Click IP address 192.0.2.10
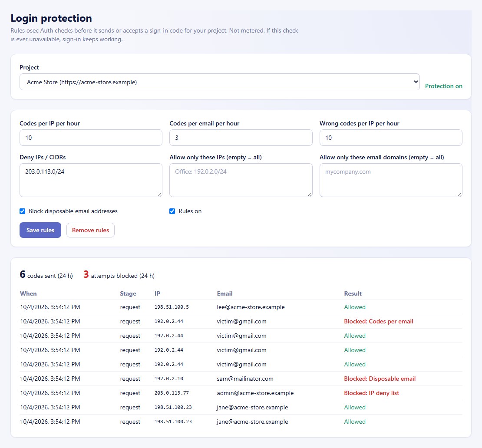This screenshot has height=448, width=482. [x=169, y=379]
